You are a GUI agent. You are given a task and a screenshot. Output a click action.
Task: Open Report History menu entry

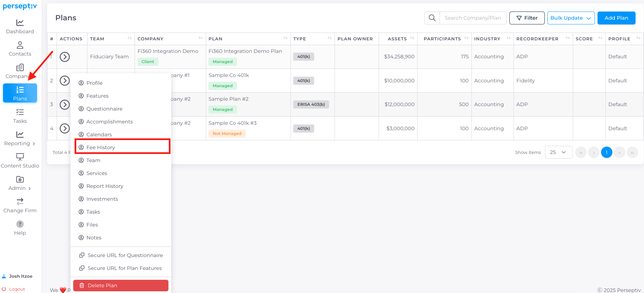pyautogui.click(x=121, y=186)
